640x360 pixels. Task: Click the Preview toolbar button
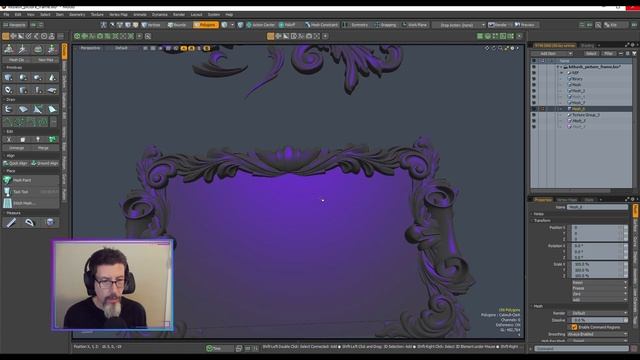[525, 25]
